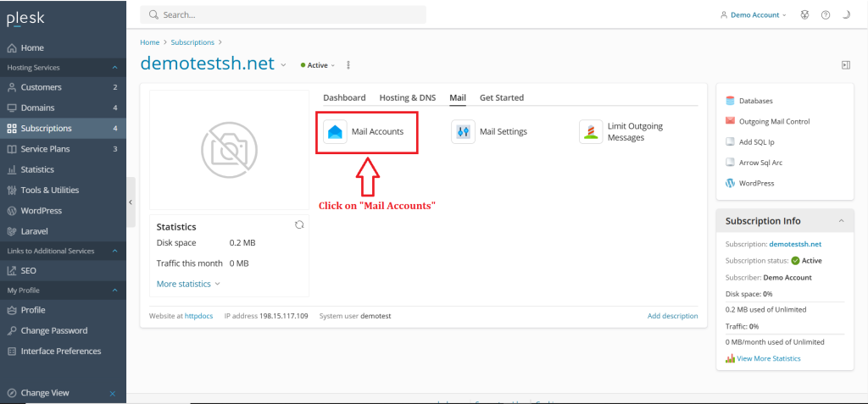Collapse the My Profile section
The image size is (868, 404).
114,290
